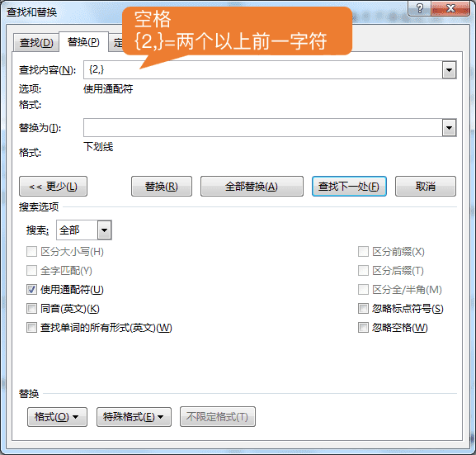The image size is (476, 455).
Task: Click the 取消 button
Action: pyautogui.click(x=426, y=187)
